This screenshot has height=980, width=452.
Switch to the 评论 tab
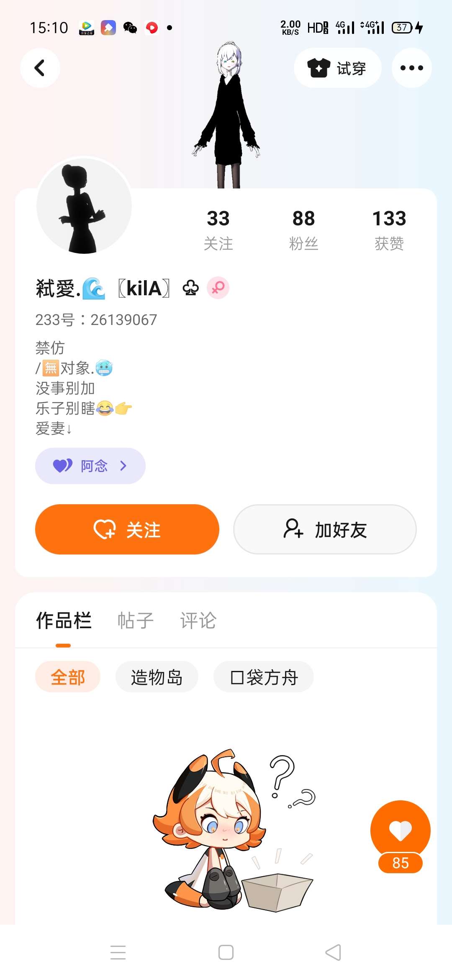click(x=198, y=620)
